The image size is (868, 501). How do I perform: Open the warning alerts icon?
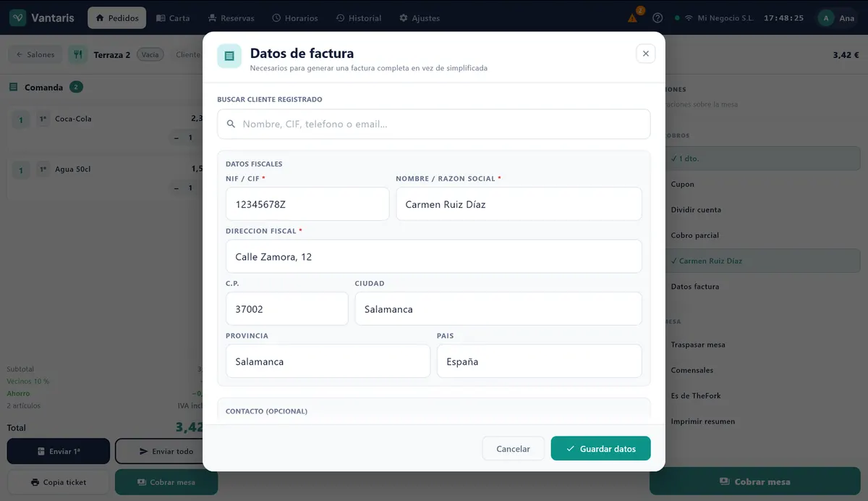[x=633, y=18]
